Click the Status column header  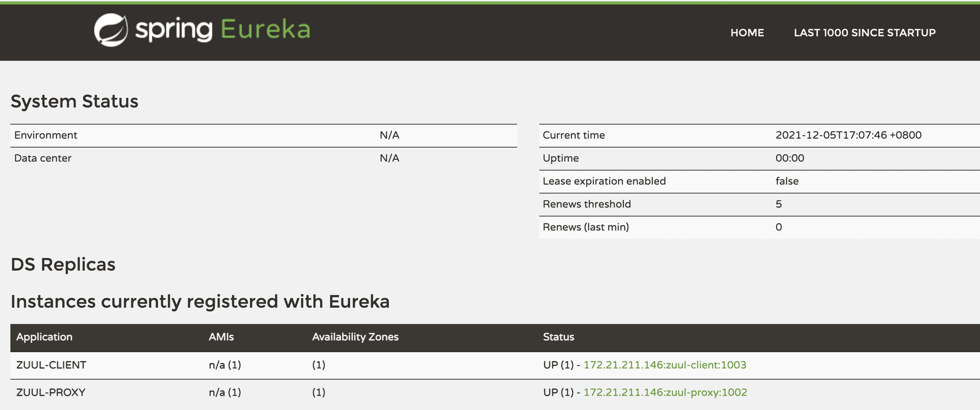pos(559,337)
